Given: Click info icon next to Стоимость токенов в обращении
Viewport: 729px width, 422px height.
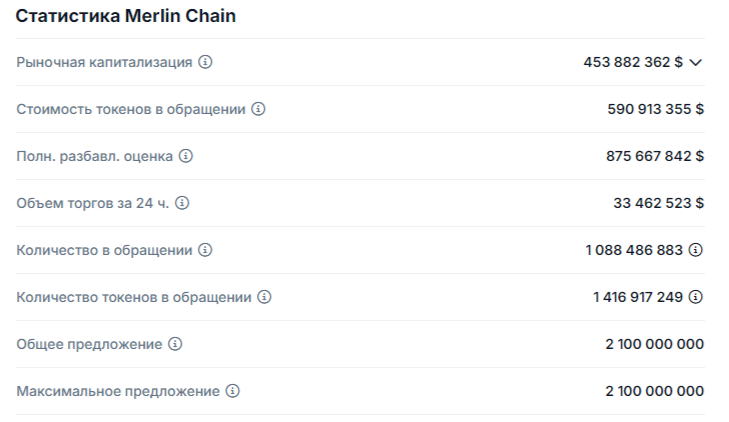Looking at the screenshot, I should pos(258,109).
